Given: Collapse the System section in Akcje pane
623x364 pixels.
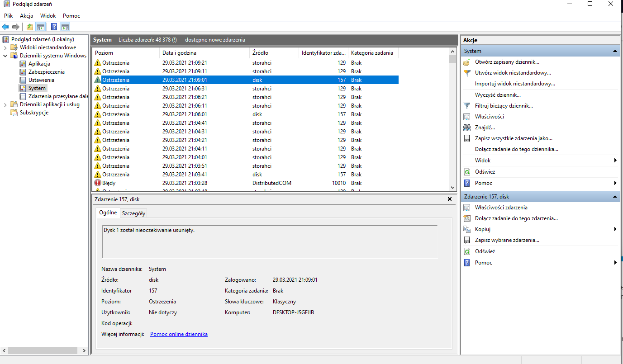Looking at the screenshot, I should click(x=615, y=51).
